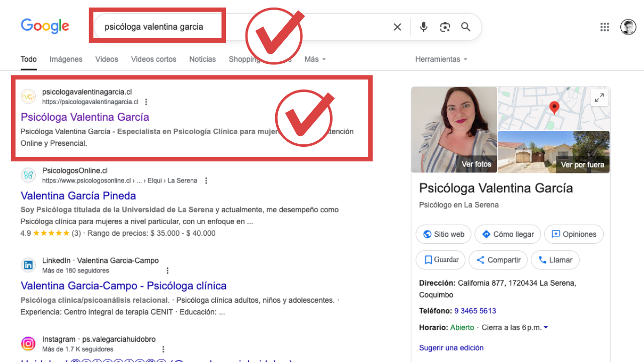Open options menu for Instagram result
This screenshot has width=644, height=362.
[x=163, y=349]
